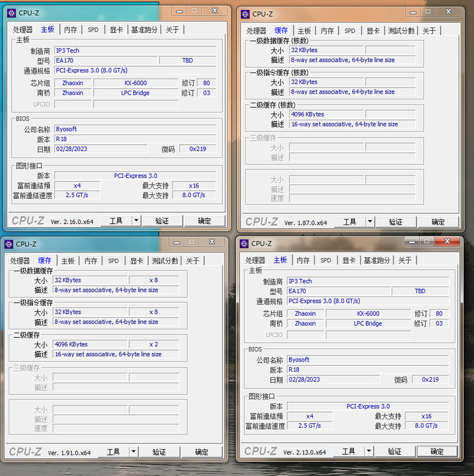Image resolution: width=474 pixels, height=476 pixels.
Task: Click 0x219 microcode value in 2.16.0 window
Action: point(197,149)
